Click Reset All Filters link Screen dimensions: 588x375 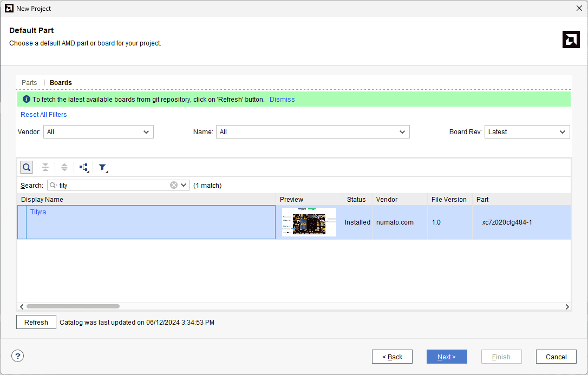pyautogui.click(x=44, y=115)
